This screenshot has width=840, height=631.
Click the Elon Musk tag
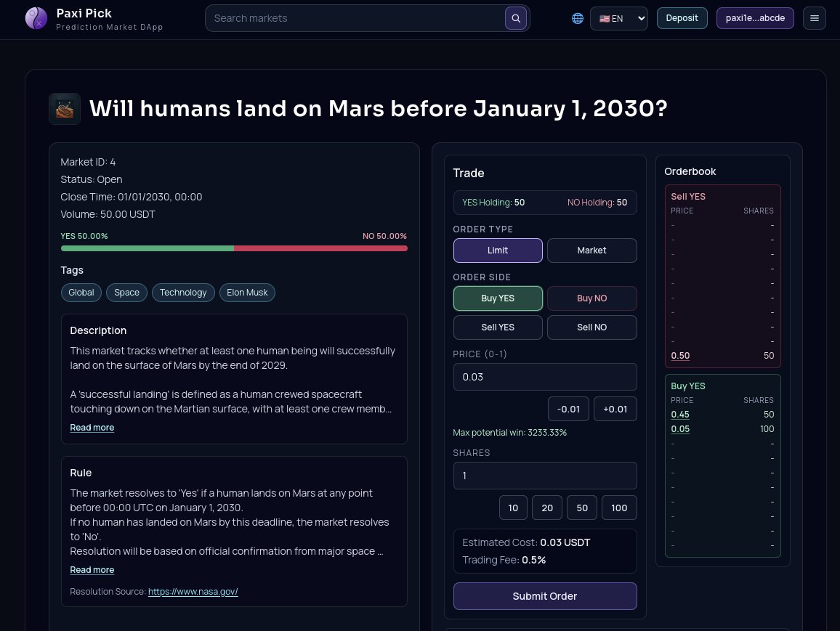point(247,293)
